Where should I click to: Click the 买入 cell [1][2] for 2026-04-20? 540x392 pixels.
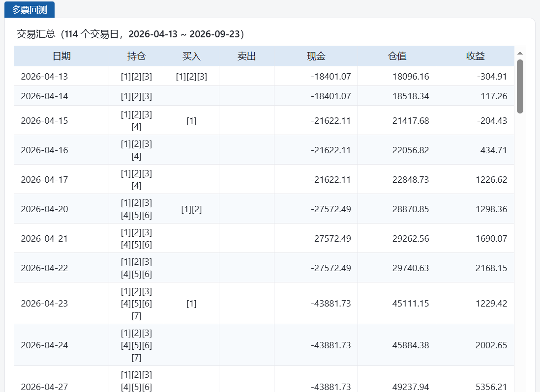click(191, 209)
